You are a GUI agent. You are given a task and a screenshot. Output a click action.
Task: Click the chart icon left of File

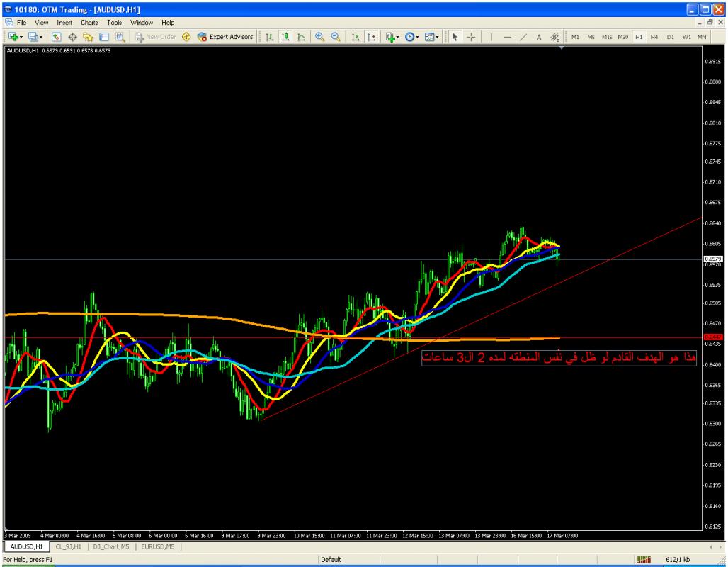click(x=8, y=22)
